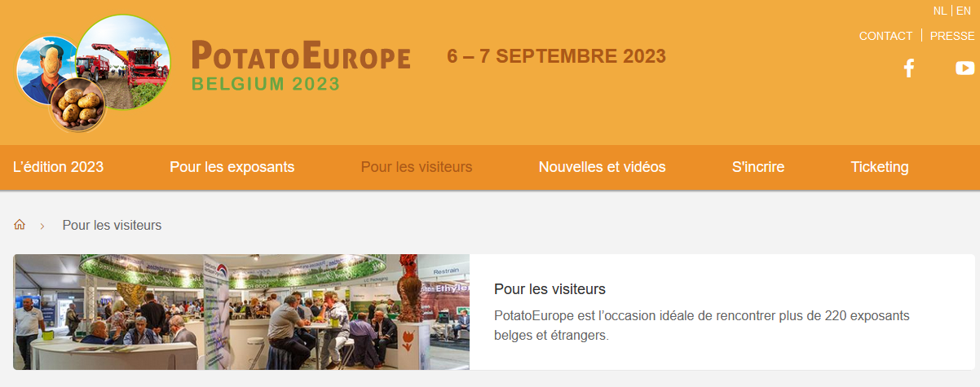Open the Ticketing menu item

(880, 167)
